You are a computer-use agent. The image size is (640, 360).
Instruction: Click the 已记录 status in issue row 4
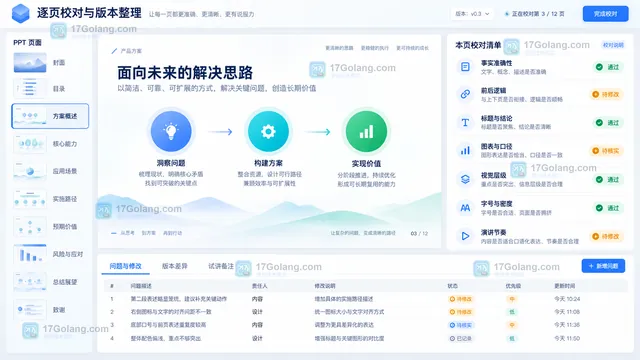[x=461, y=338]
